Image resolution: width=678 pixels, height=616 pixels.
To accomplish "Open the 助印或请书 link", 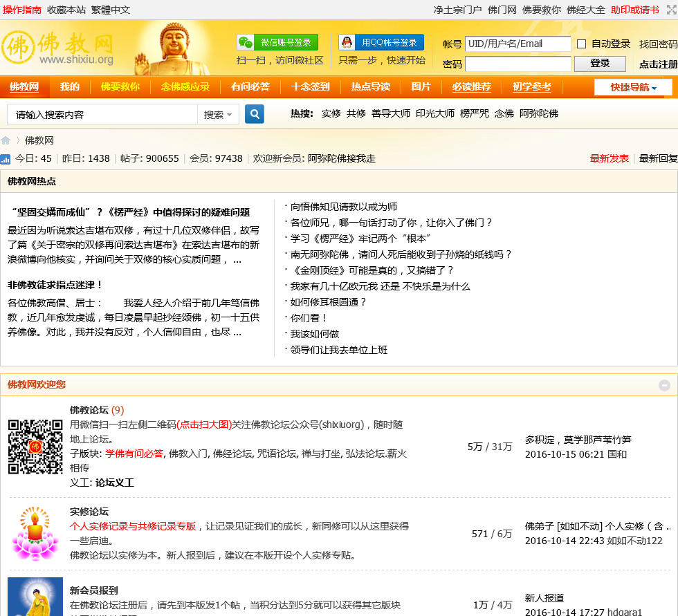I will click(635, 10).
